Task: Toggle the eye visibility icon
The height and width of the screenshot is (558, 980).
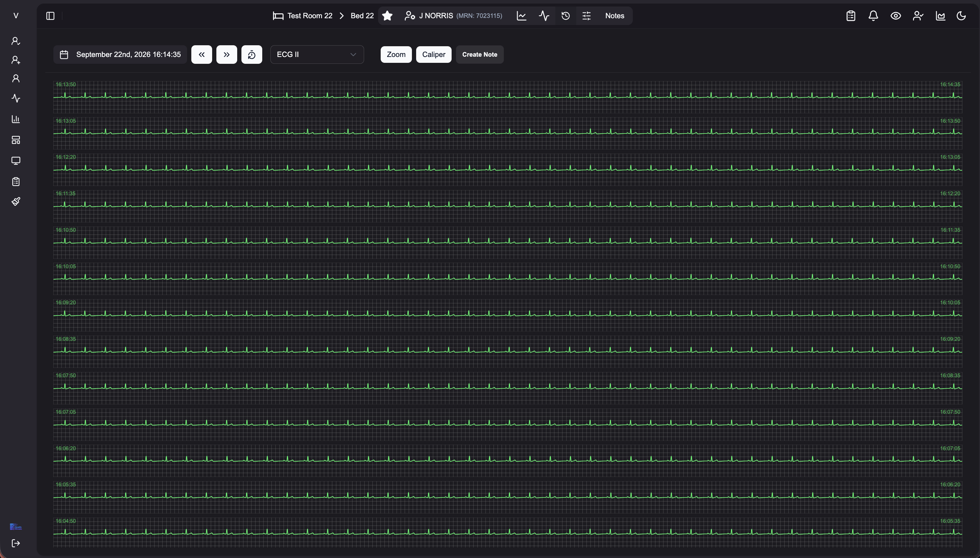Action: [895, 16]
